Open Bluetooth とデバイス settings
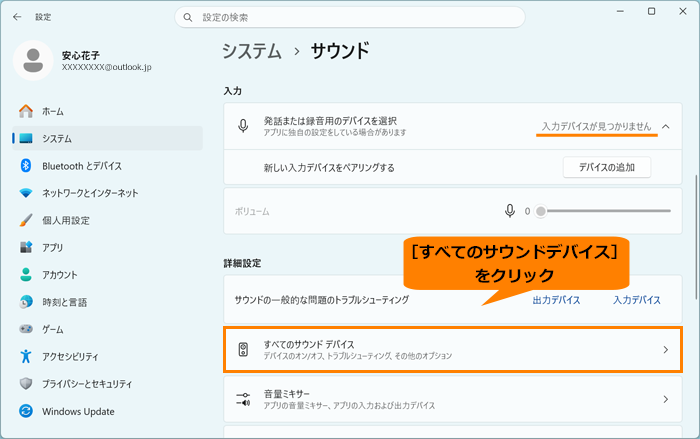700x439 pixels. (x=107, y=166)
